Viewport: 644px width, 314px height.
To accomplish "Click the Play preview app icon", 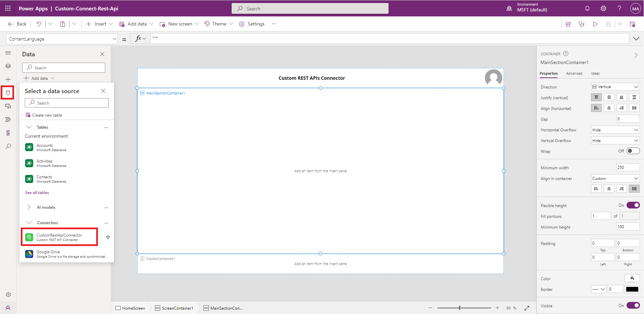I will point(595,24).
